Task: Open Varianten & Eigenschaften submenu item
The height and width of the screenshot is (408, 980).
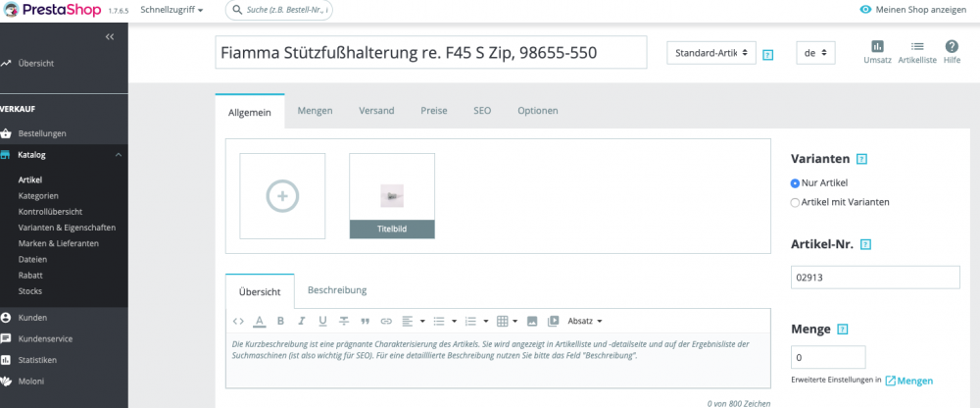Action: pos(67,228)
